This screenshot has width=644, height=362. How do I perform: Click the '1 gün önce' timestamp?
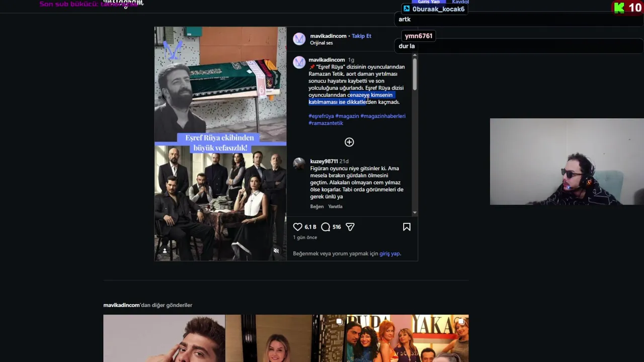tap(305, 237)
